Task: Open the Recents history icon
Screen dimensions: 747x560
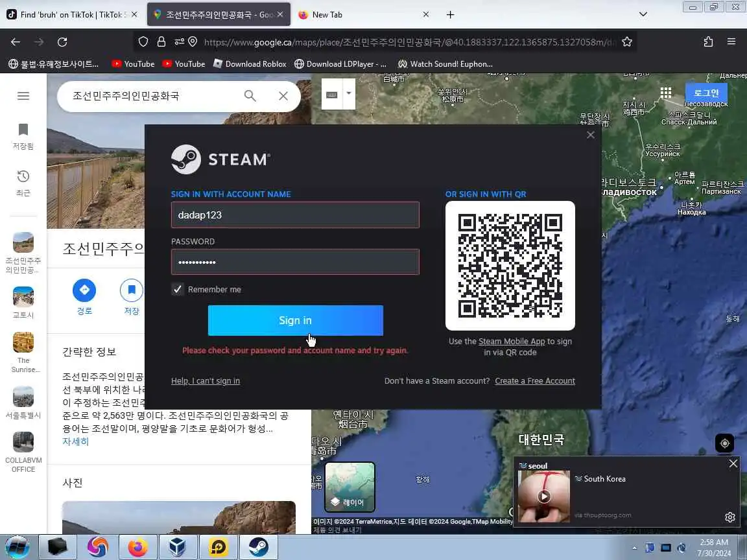Action: 23,177
